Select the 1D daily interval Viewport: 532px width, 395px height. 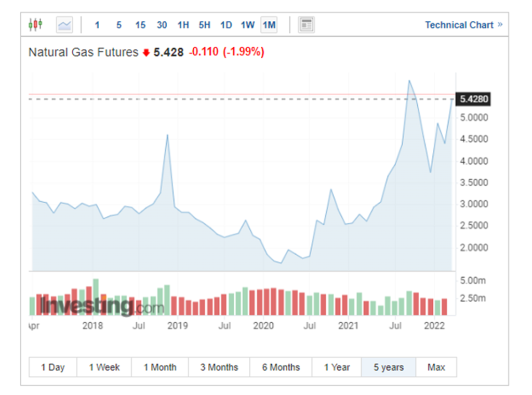[x=225, y=25]
